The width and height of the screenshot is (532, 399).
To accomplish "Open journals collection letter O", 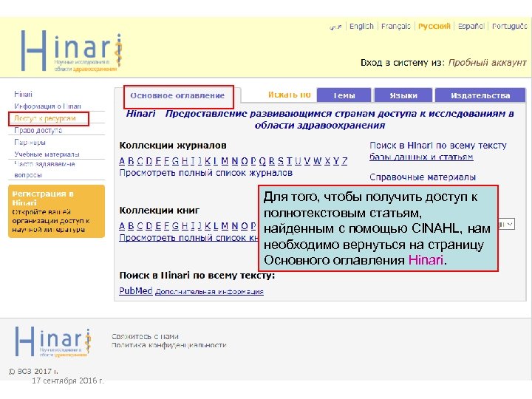I will (245, 161).
